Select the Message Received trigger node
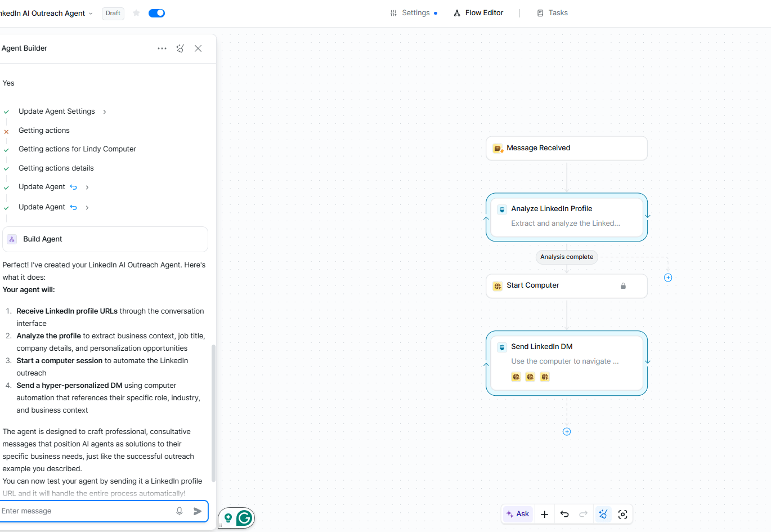771x532 pixels. [567, 148]
